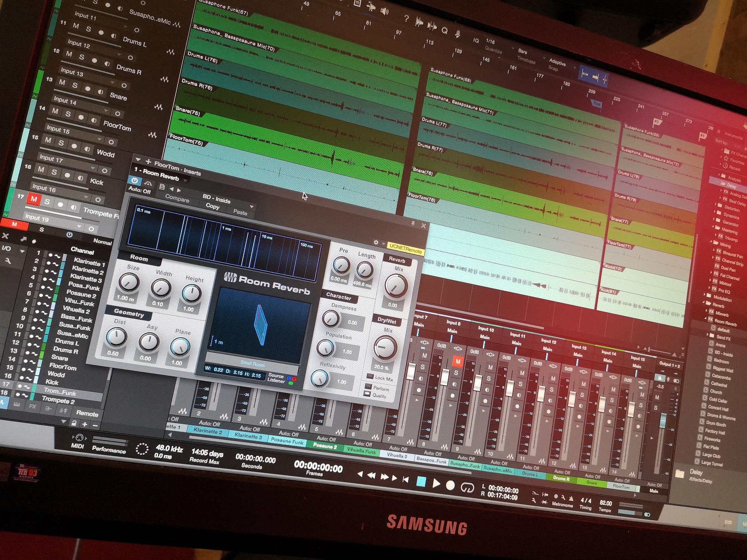Click the piano keys icon at the console bottom
This screenshot has width=747, height=560.
point(17,405)
